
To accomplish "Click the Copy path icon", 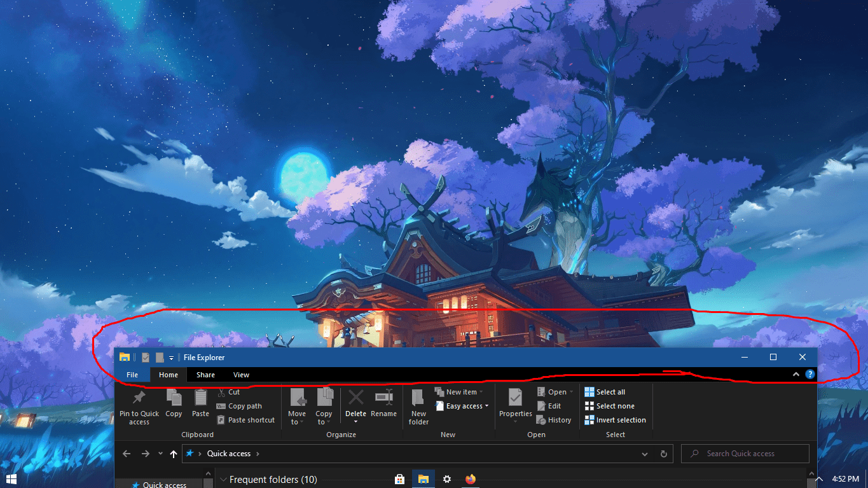I will pyautogui.click(x=221, y=406).
